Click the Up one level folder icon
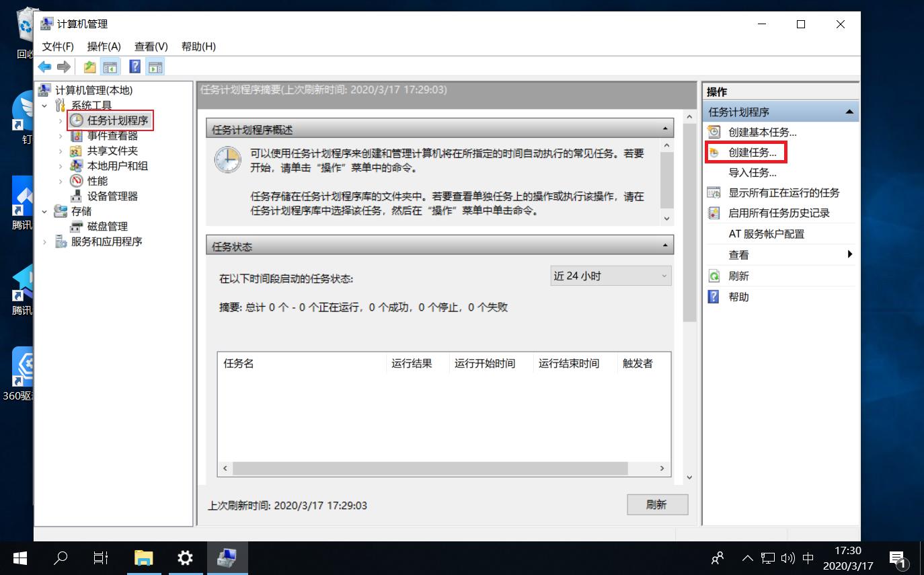 [89, 67]
